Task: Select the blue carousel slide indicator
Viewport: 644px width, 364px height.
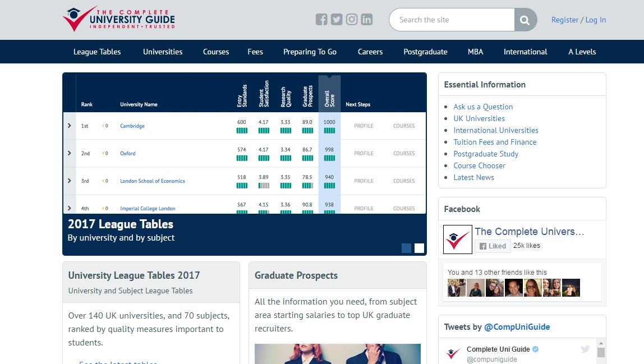Action: click(406, 248)
